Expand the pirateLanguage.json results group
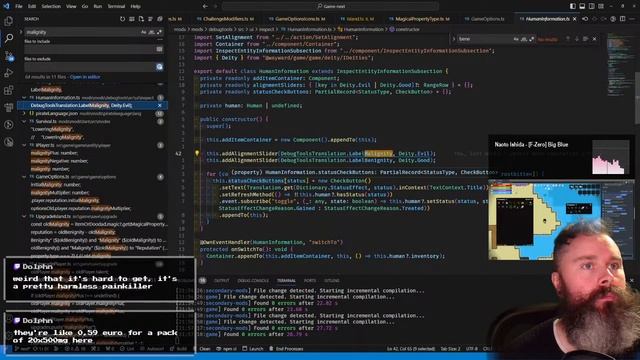Image resolution: width=640 pixels, height=360 pixels. pyautogui.click(x=24, y=113)
